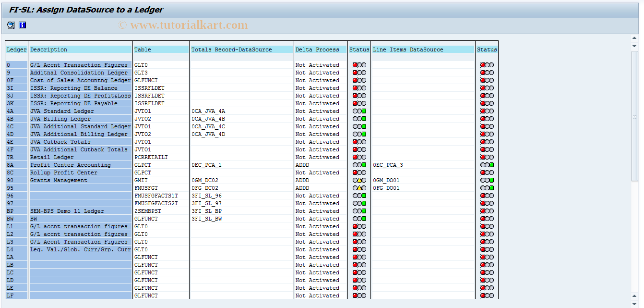Select 'Rollup Profit Center' description
The height and width of the screenshot is (308, 644).
click(64, 172)
